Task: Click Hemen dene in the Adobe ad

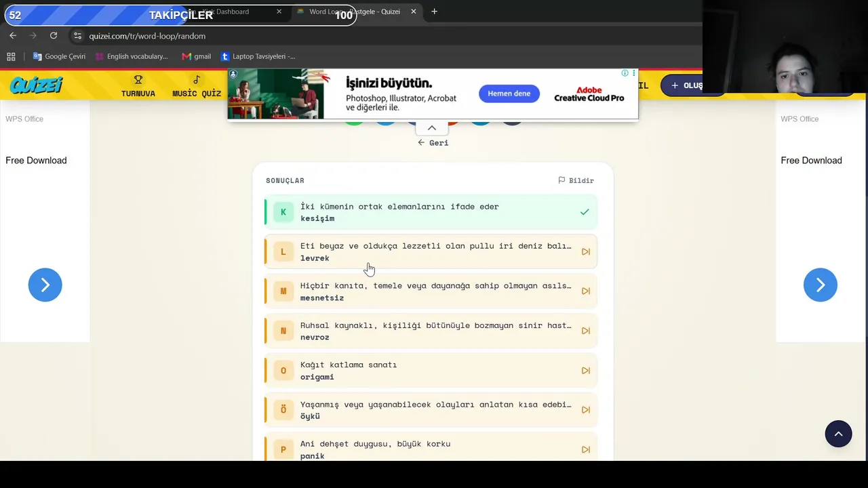Action: pyautogui.click(x=509, y=94)
